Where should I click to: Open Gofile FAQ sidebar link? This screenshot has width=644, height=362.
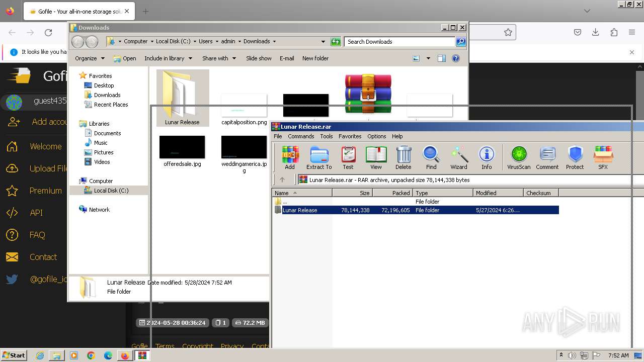coord(25,235)
